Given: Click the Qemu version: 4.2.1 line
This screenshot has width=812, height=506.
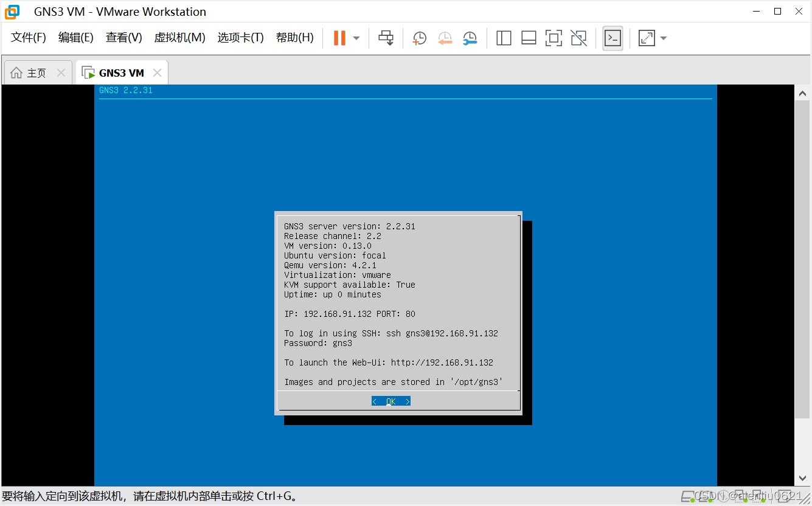Looking at the screenshot, I should pos(330,265).
